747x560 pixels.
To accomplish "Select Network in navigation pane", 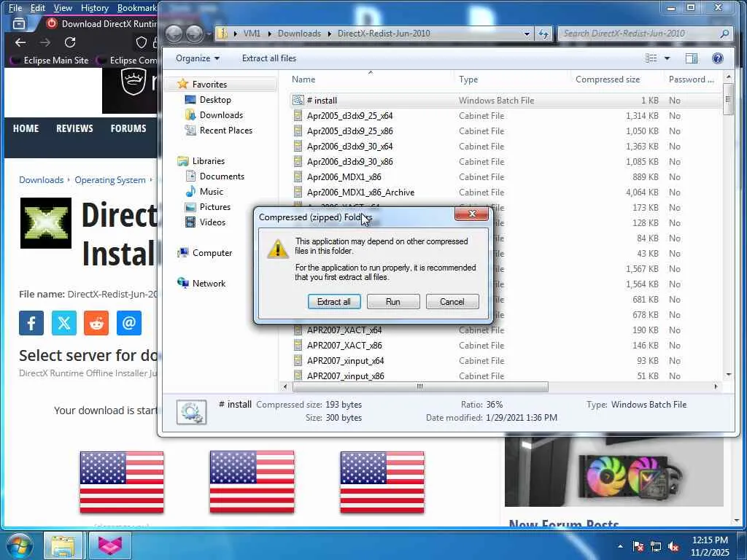I will point(209,284).
